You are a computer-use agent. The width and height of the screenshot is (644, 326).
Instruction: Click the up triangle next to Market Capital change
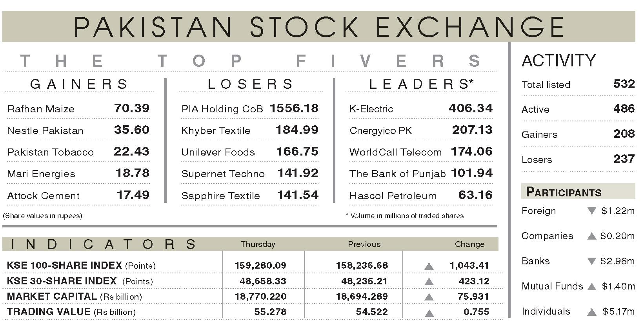(x=429, y=297)
